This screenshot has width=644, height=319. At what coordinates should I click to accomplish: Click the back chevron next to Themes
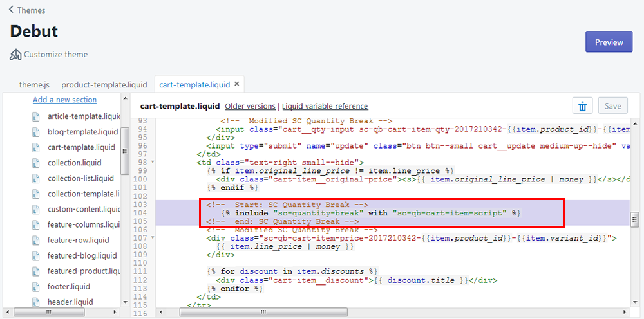click(x=11, y=10)
